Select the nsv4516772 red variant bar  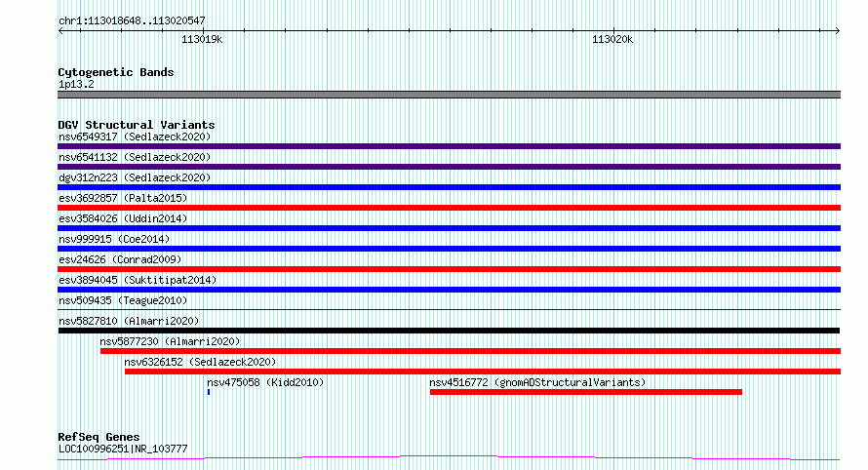(x=586, y=392)
